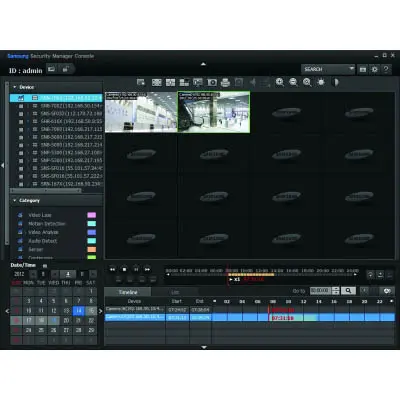
Task: Click the pink Video Loss color swatch
Action: pos(91,215)
